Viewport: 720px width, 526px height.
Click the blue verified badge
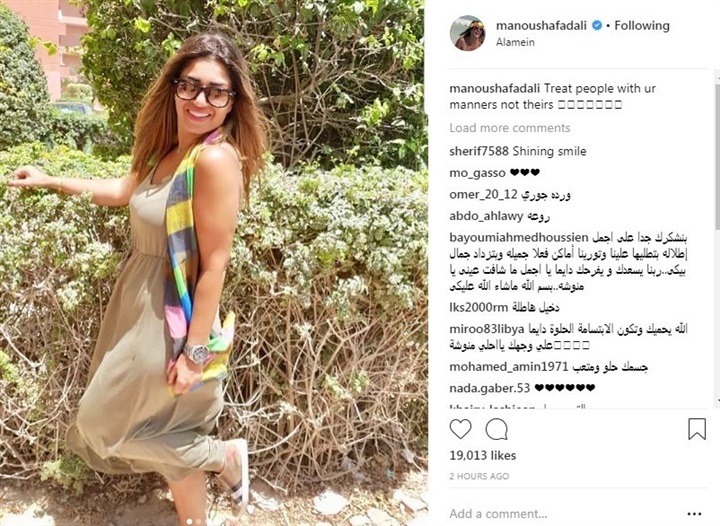click(596, 26)
